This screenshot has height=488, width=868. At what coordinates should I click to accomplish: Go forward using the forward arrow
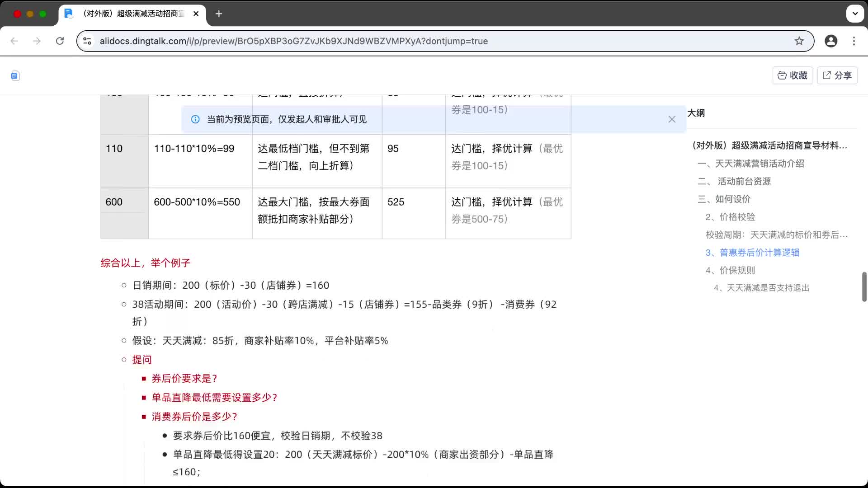[37, 41]
